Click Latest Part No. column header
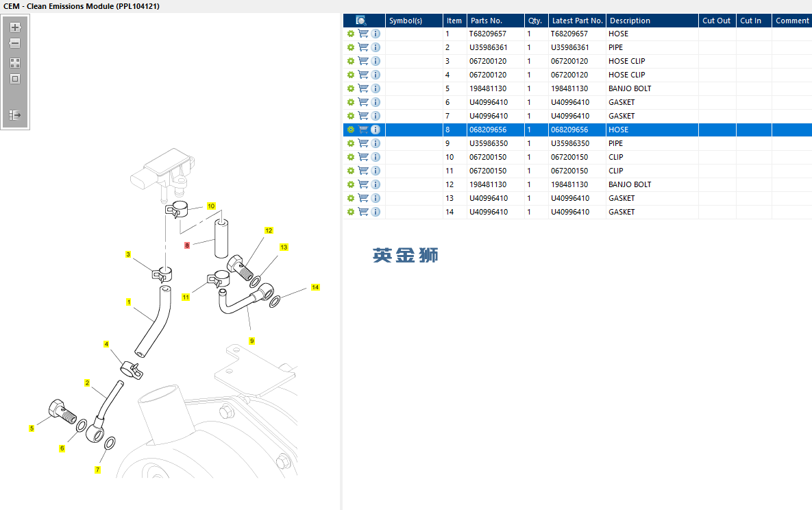Viewport: 812px width, 510px height. 577,21
